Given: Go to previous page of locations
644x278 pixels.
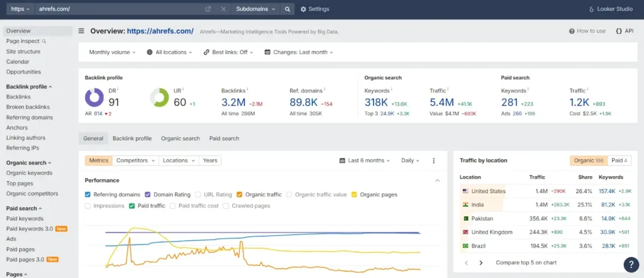Looking at the screenshot, I should click(466, 262).
